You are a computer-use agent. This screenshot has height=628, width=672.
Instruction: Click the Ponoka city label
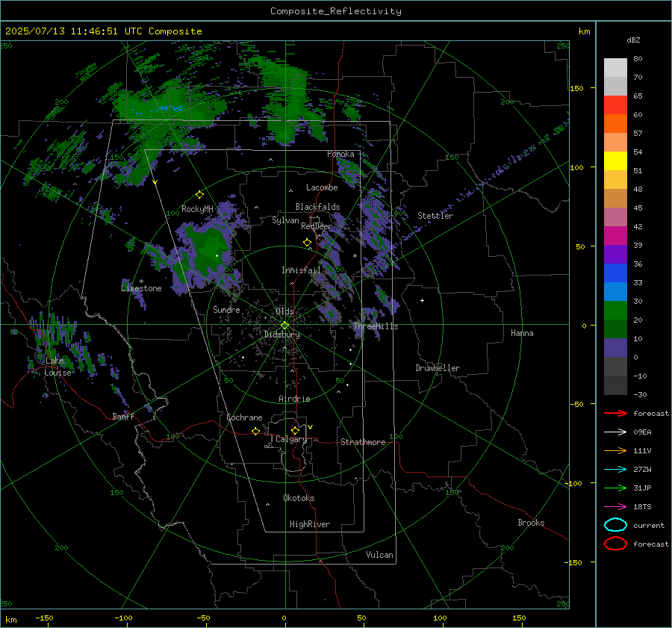coord(340,154)
